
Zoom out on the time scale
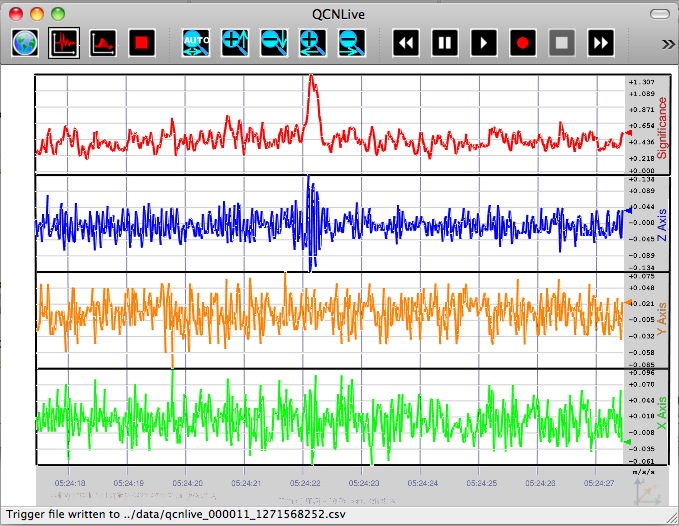tap(352, 43)
